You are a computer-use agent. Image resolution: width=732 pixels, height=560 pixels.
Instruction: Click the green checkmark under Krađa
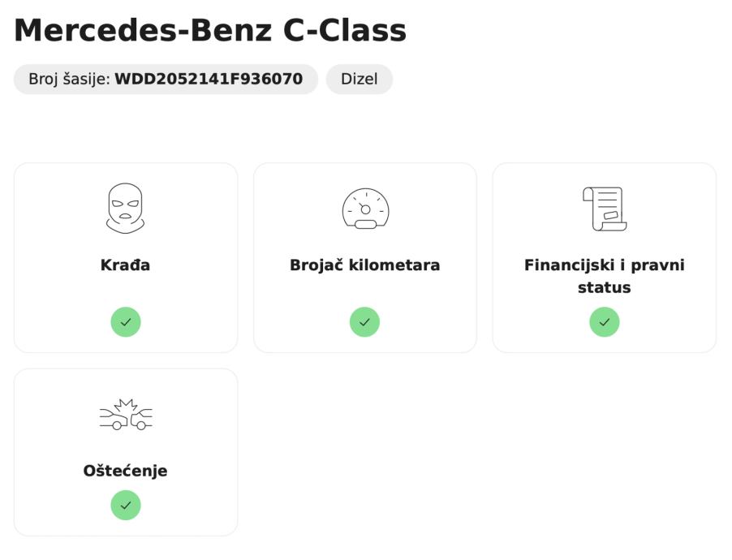click(126, 322)
